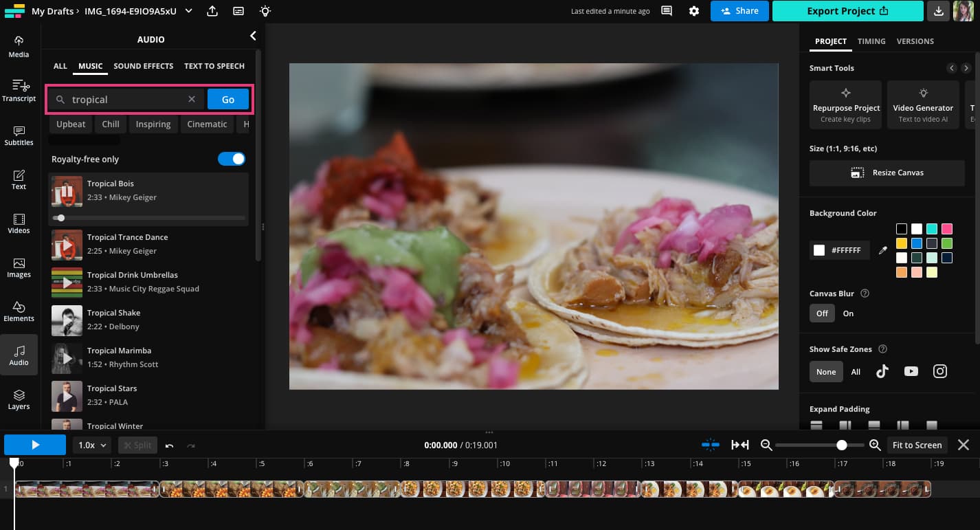Select the pink background color swatch
This screenshot has height=530, width=980.
pyautogui.click(x=947, y=229)
